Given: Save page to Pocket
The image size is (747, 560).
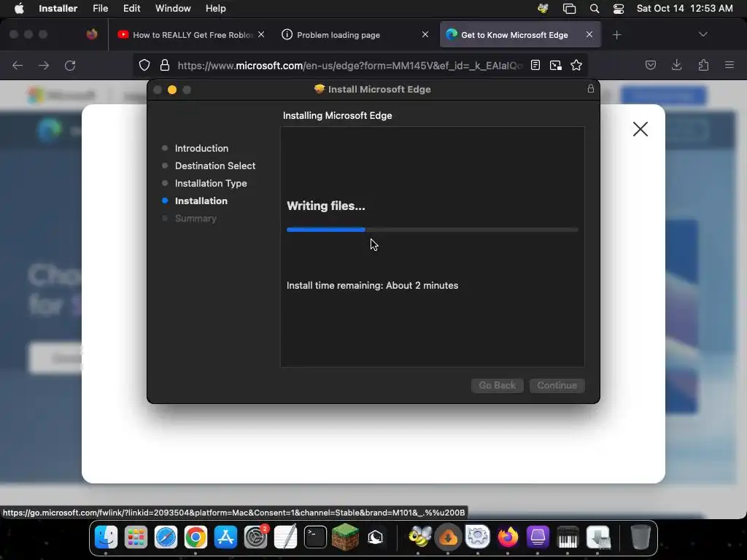Looking at the screenshot, I should click(650, 65).
